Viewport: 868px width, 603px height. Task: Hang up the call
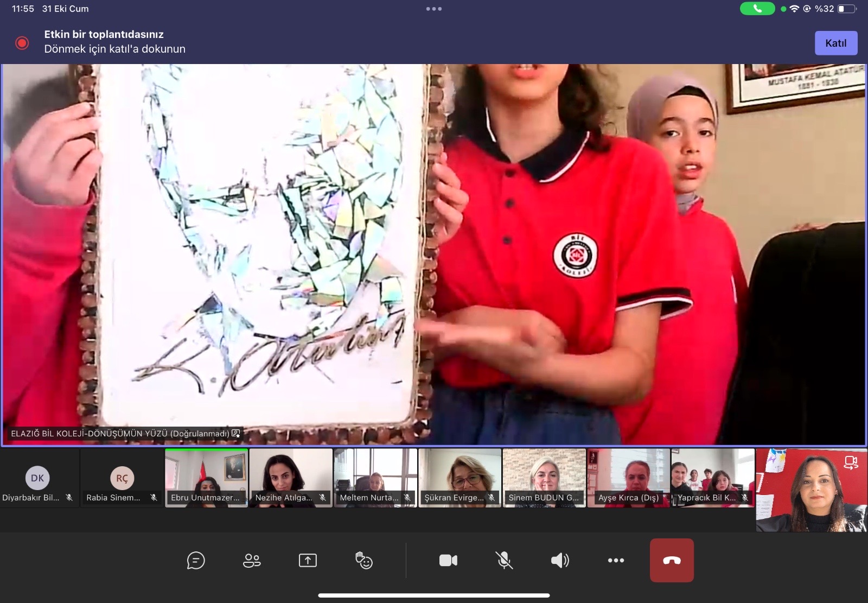(672, 560)
